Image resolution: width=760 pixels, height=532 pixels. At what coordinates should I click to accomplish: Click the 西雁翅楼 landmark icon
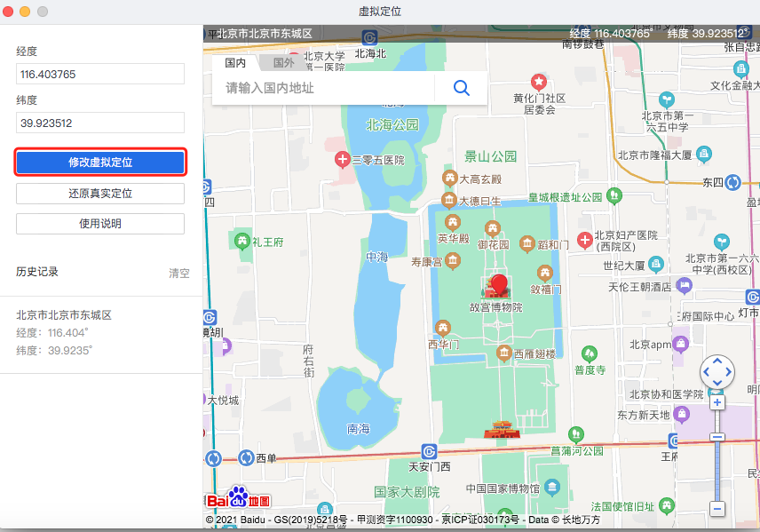click(504, 353)
